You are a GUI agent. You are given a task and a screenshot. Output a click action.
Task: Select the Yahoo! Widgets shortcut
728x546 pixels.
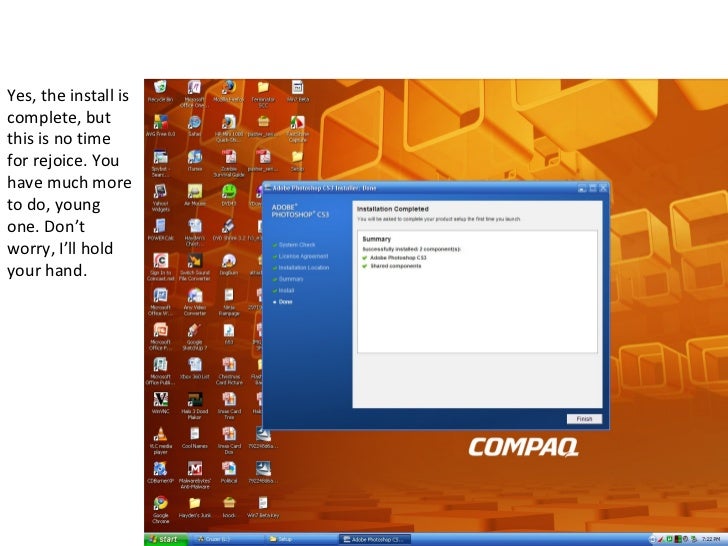click(160, 198)
